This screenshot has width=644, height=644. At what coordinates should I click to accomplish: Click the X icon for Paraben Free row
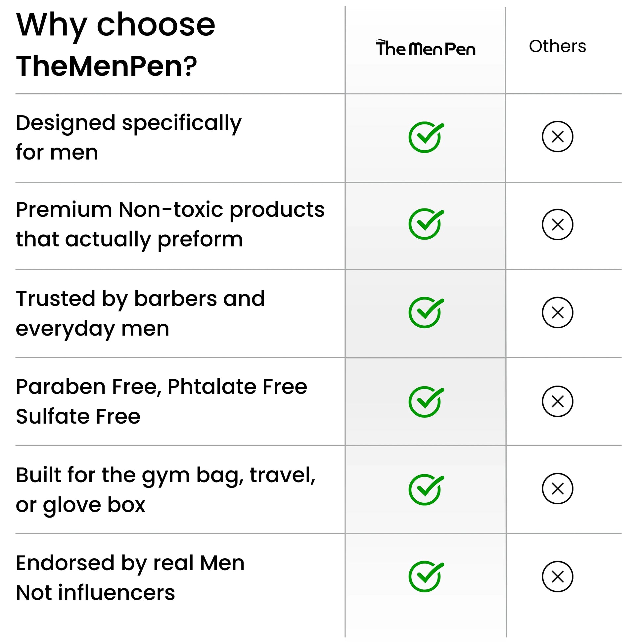[x=557, y=401]
